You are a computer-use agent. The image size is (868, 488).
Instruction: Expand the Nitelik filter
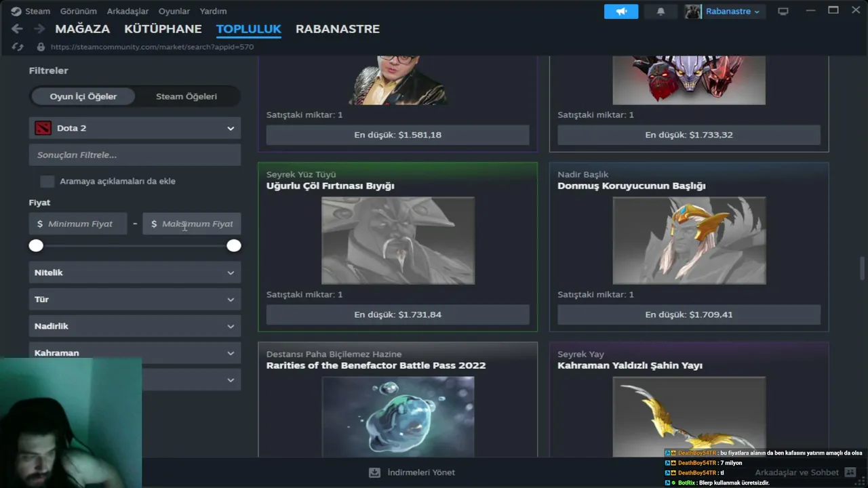pyautogui.click(x=135, y=272)
